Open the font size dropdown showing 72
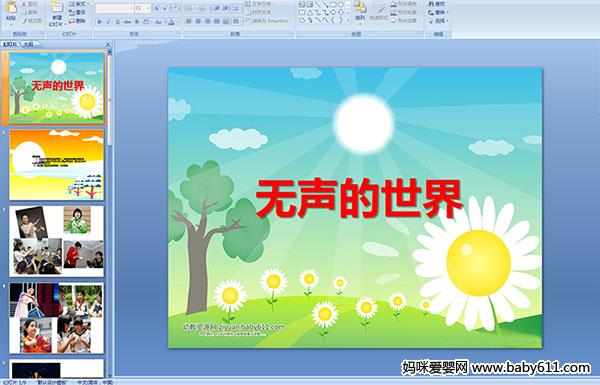The image size is (600, 385). click(142, 8)
